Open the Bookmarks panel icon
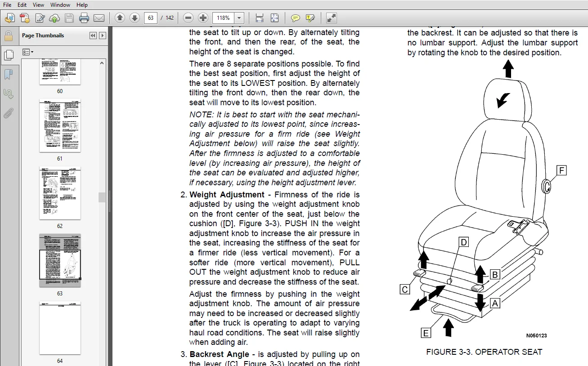Screen dimensions: 588x366 click(x=9, y=74)
